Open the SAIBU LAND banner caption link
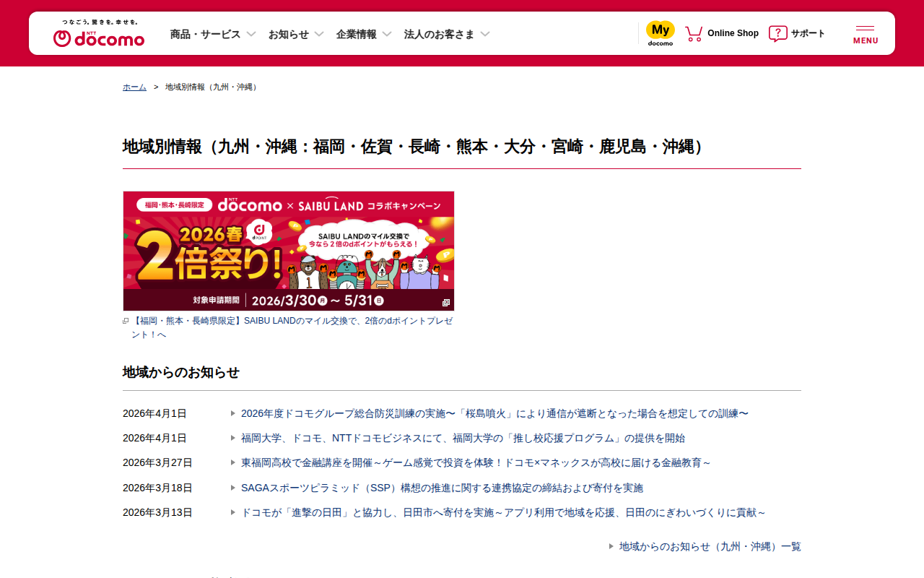The width and height of the screenshot is (924, 578). coord(292,327)
